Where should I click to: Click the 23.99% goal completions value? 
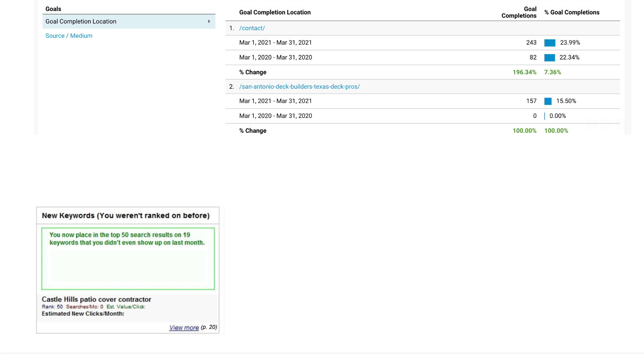tap(570, 42)
